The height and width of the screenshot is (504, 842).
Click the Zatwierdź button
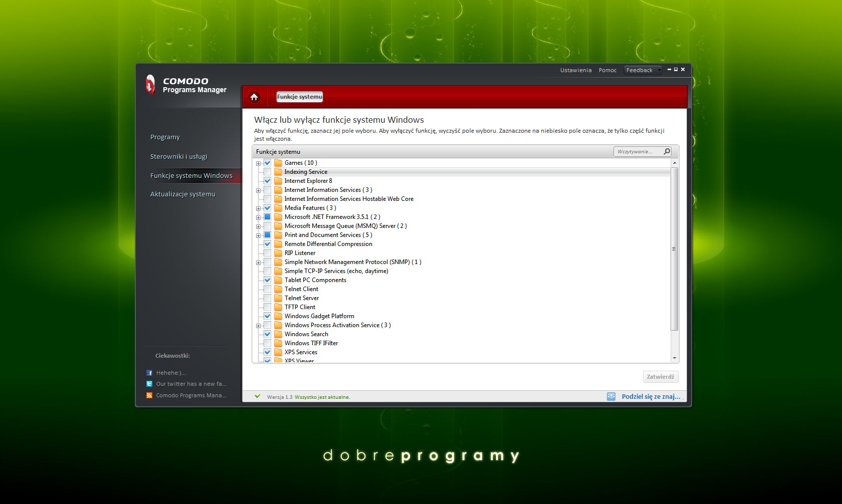(661, 377)
